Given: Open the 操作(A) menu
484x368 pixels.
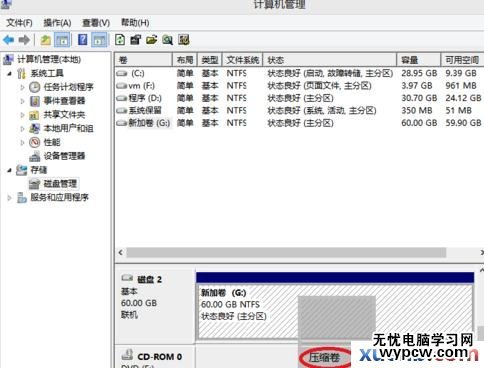Looking at the screenshot, I should tap(57, 23).
